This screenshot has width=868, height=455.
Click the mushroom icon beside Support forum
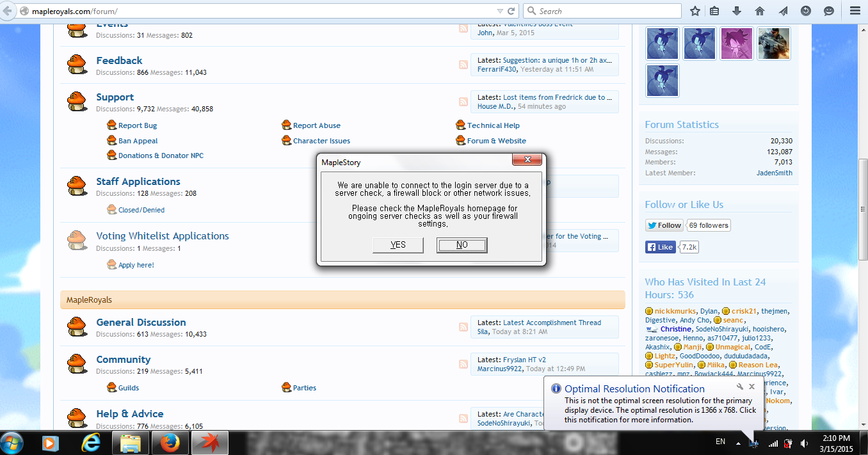(x=77, y=101)
